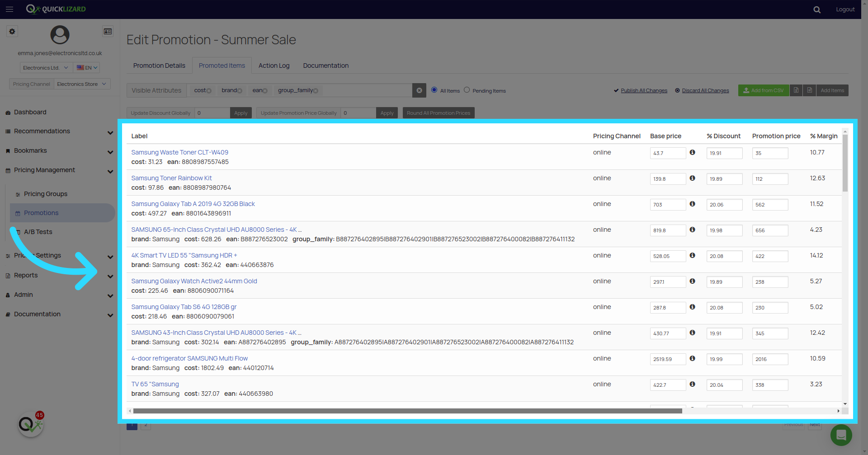The height and width of the screenshot is (455, 868).
Task: Open the search magnifier in top bar
Action: 816,9
